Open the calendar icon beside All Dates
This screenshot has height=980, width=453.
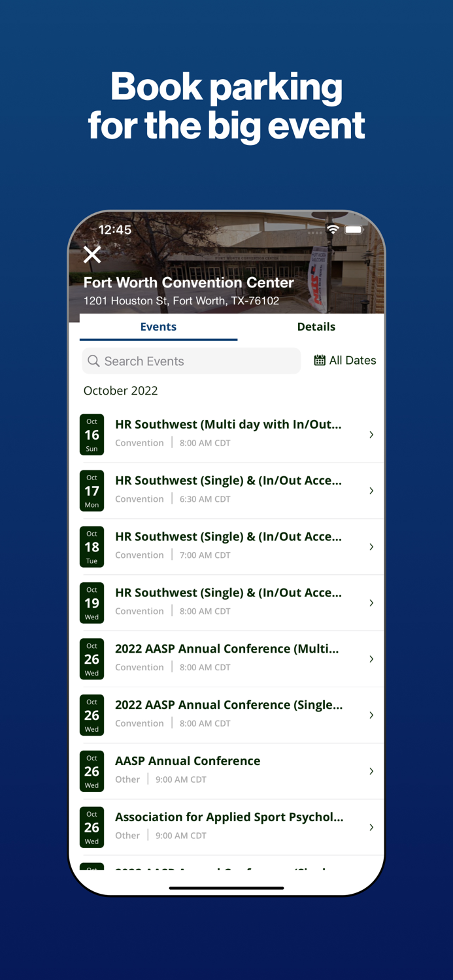(x=320, y=360)
